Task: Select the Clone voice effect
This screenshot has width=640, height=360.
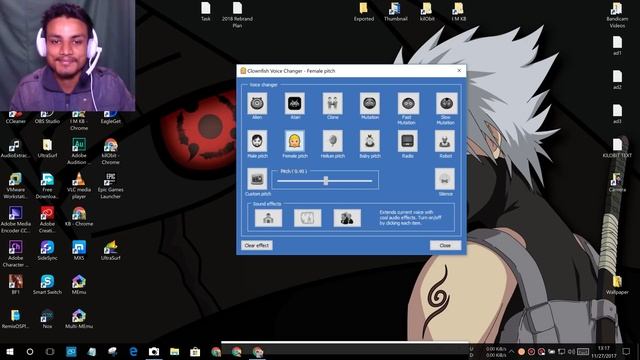Action: pyautogui.click(x=333, y=103)
